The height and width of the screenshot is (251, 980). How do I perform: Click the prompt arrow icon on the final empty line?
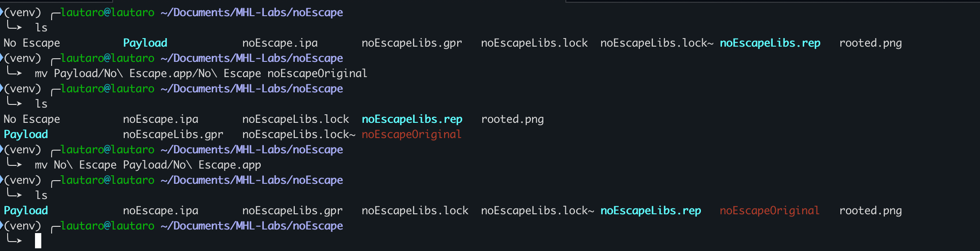(x=14, y=240)
